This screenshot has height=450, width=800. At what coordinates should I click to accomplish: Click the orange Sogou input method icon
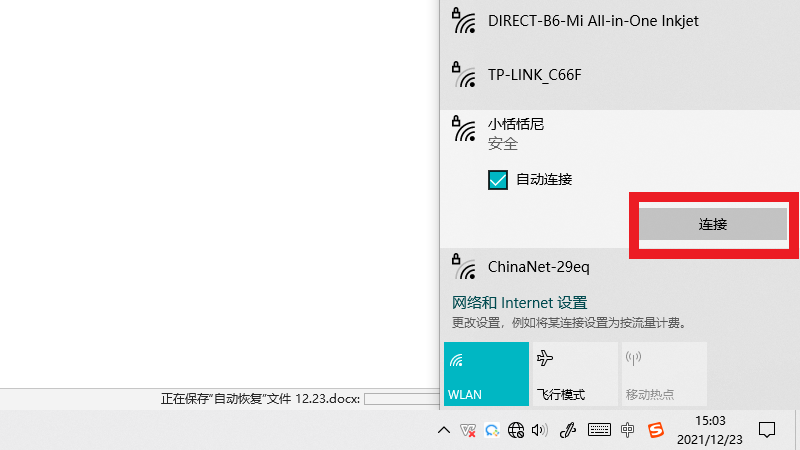655,430
